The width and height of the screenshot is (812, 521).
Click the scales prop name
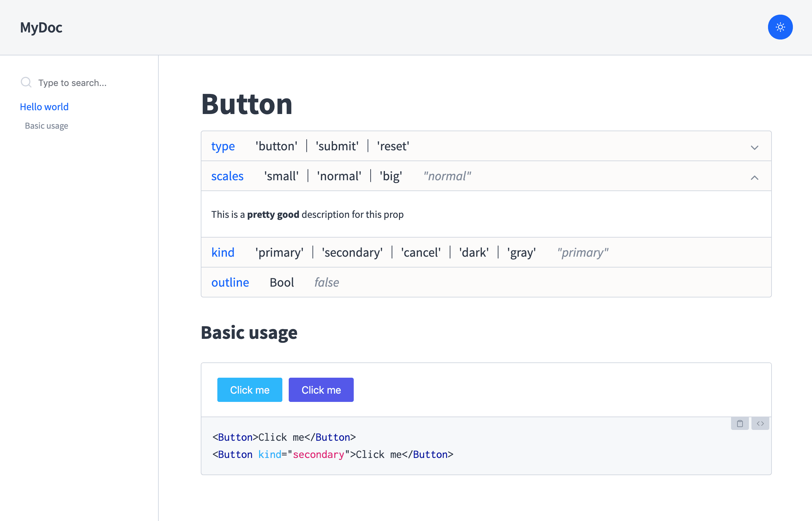point(227,176)
